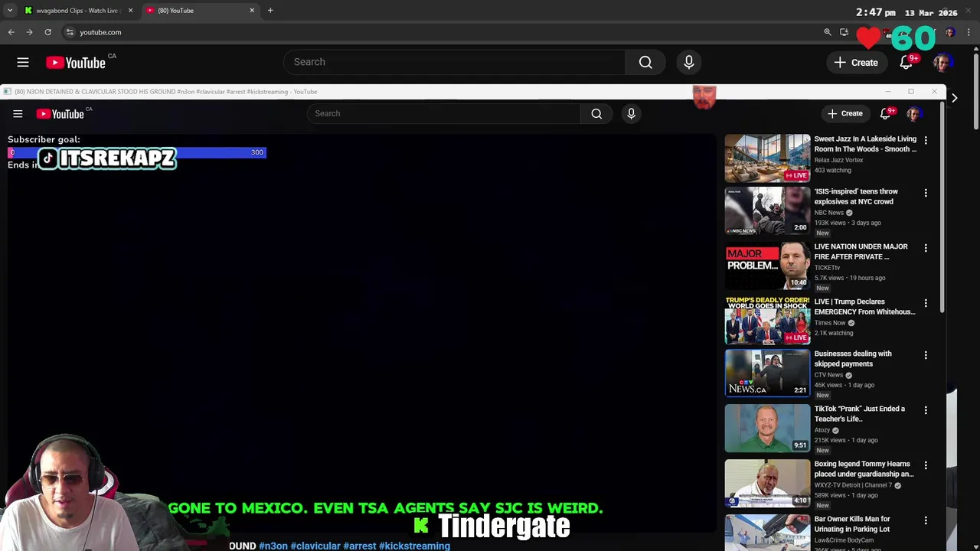980x551 pixels.
Task: Click the outer search magnifier button
Action: [645, 62]
